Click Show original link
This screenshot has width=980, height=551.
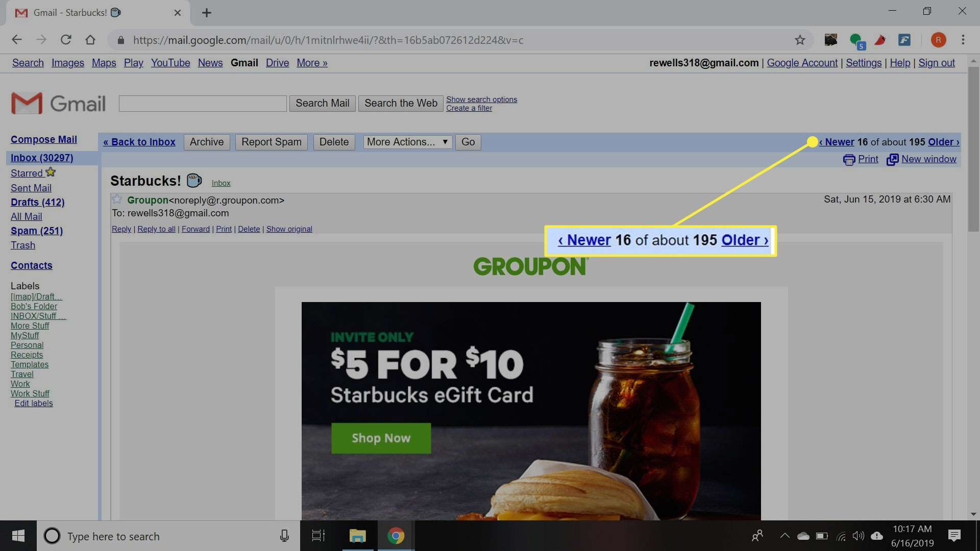click(x=289, y=229)
